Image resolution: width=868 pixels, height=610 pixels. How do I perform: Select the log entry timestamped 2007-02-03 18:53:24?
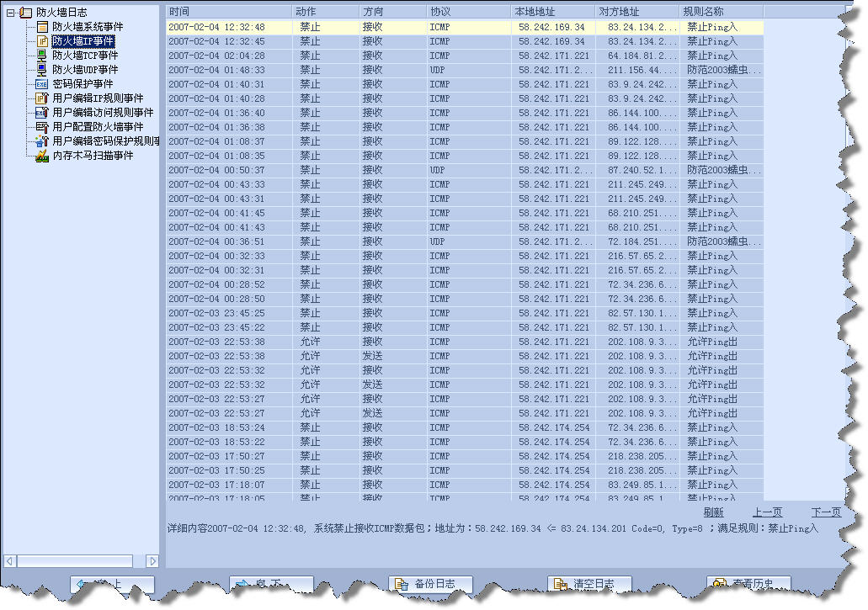(465, 427)
